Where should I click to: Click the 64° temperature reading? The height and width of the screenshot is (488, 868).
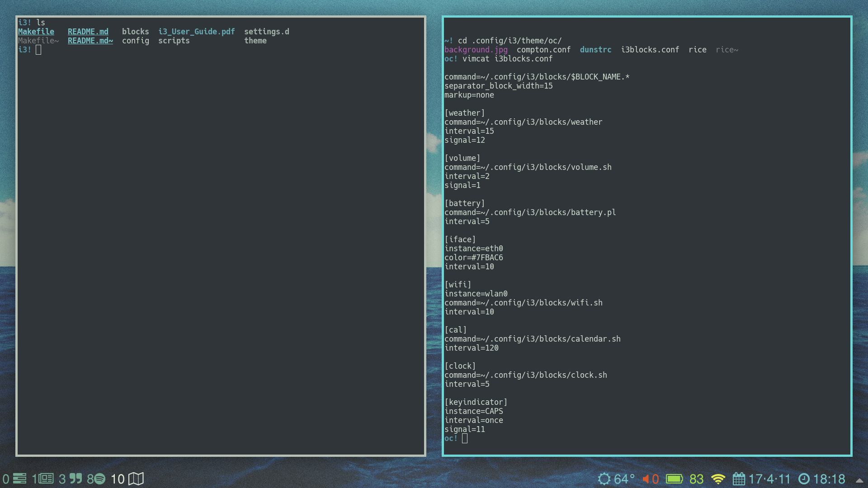tap(624, 479)
